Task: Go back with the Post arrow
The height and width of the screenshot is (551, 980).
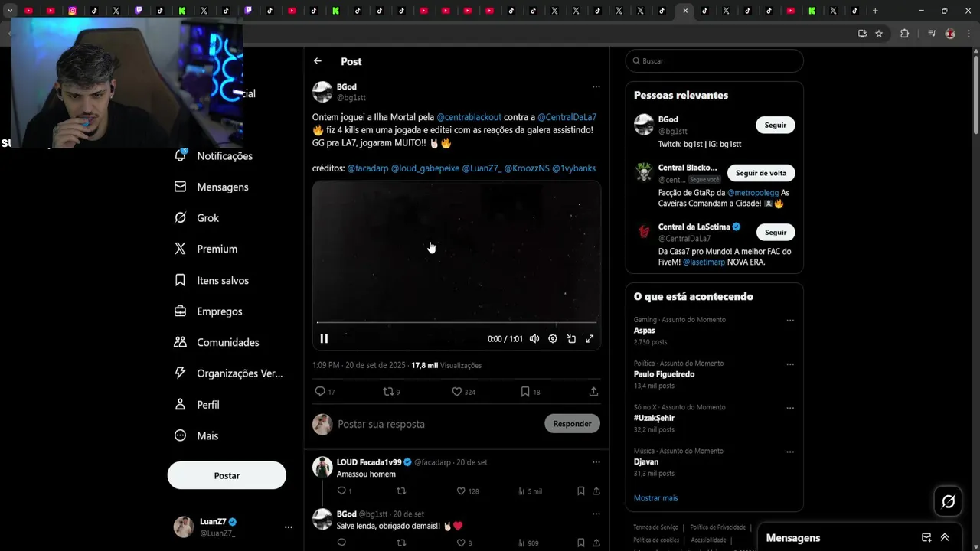Action: pos(318,61)
